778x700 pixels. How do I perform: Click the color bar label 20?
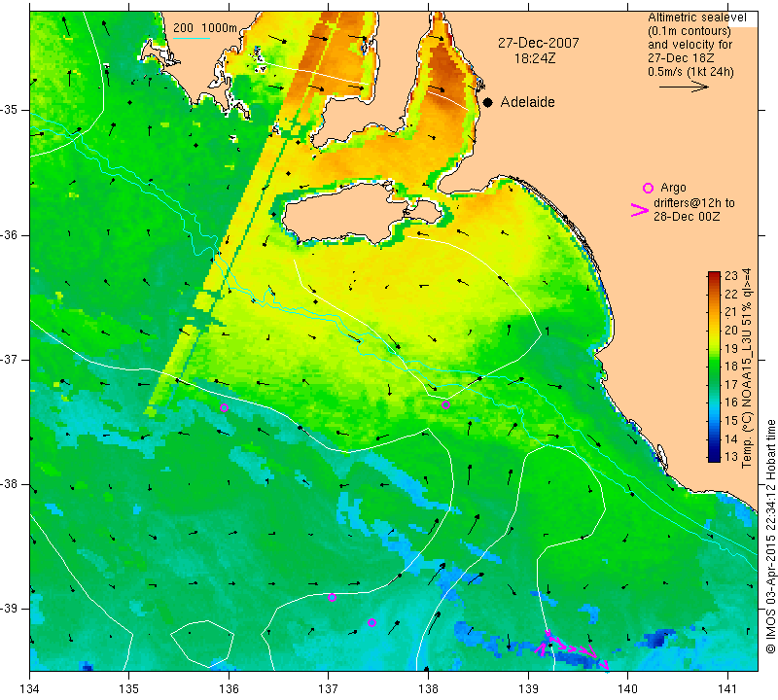[731, 331]
